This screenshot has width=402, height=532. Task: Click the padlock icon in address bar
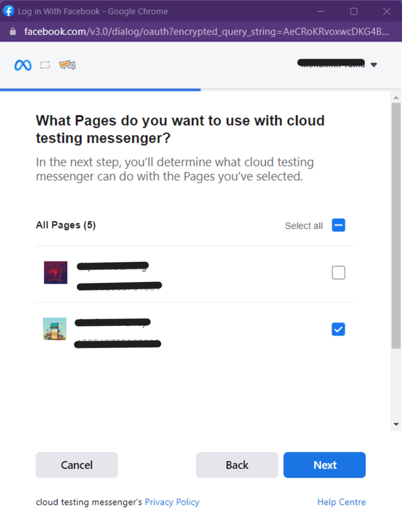13,32
